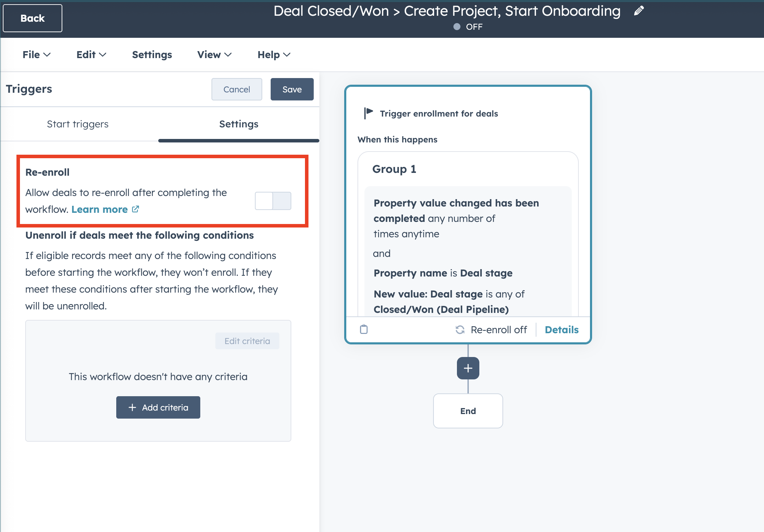Open the View dropdown menu
Screen dimensions: 764x532
point(214,55)
